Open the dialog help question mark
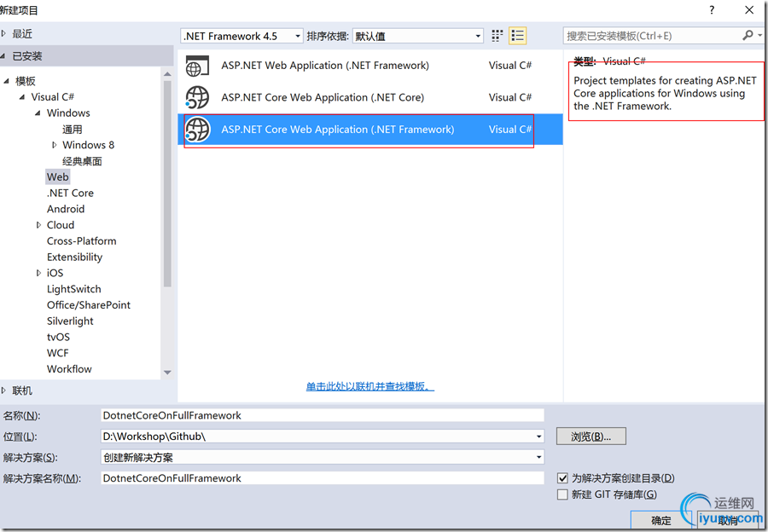Screen dimensions: 768x532 point(712,9)
